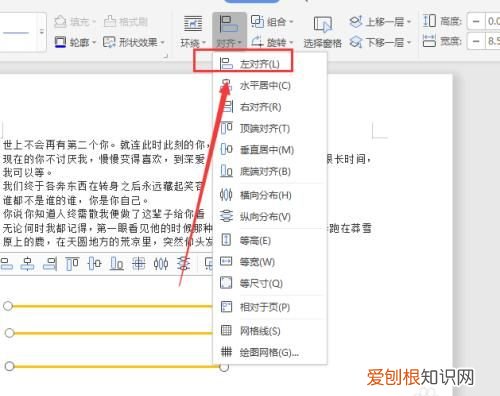Click the 填充 paint bucket icon

tap(60, 22)
